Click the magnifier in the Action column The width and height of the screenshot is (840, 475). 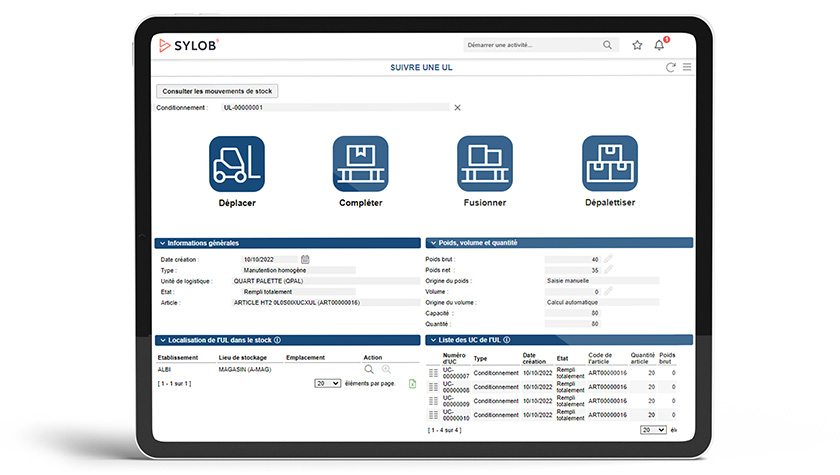(369, 369)
